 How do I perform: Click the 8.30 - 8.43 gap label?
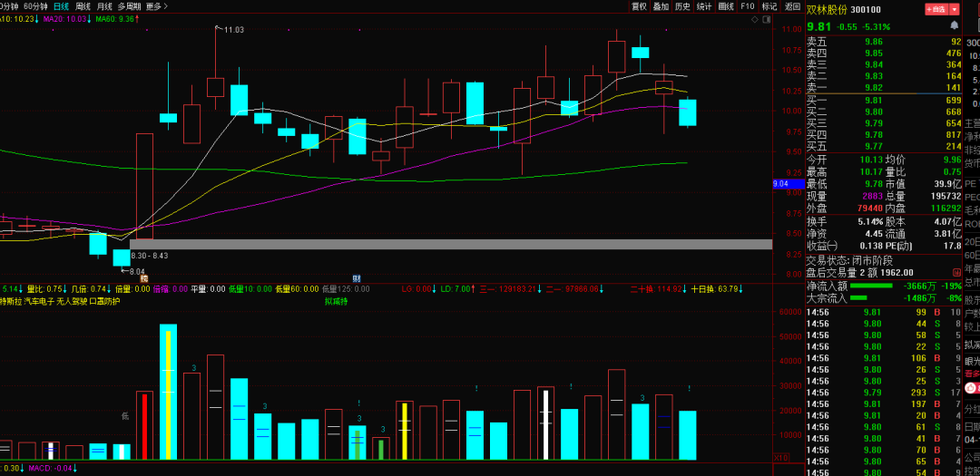click(x=150, y=256)
